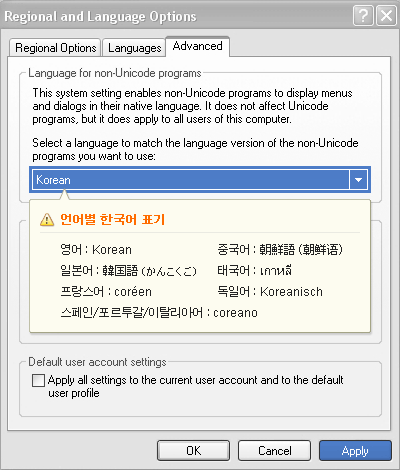Open the Languages tab
The image size is (400, 470).
pyautogui.click(x=134, y=48)
